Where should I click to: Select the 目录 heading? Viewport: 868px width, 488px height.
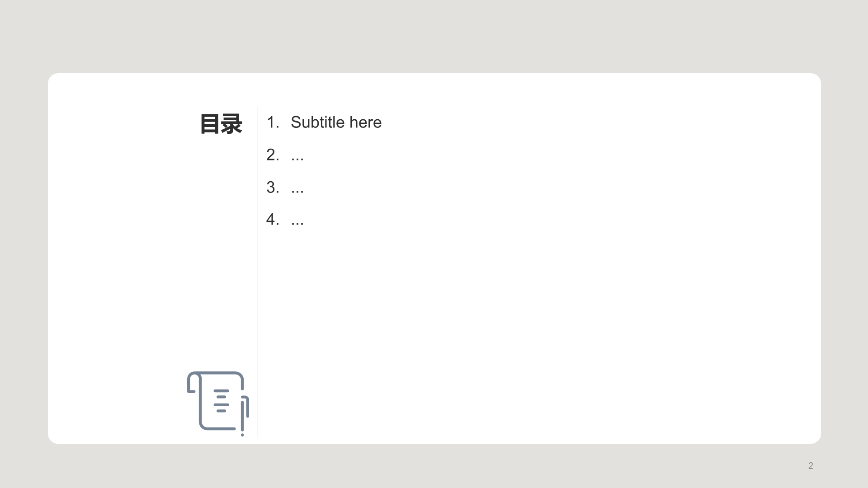(x=221, y=124)
